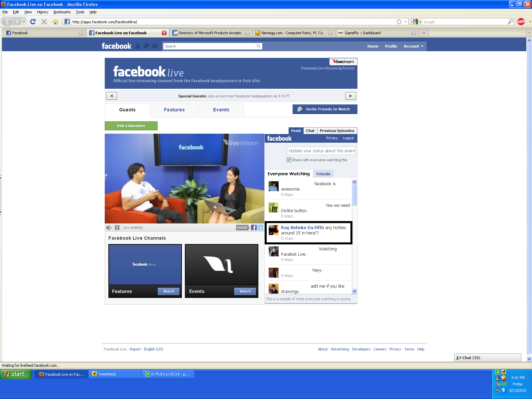The width and height of the screenshot is (532, 399).
Task: Expand the Account dropdown menu
Action: [413, 46]
